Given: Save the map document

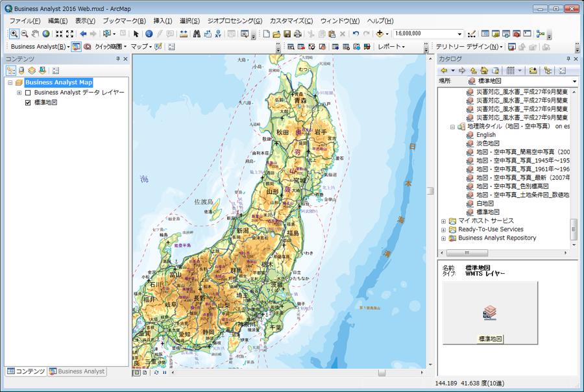Looking at the screenshot, I should [x=287, y=34].
